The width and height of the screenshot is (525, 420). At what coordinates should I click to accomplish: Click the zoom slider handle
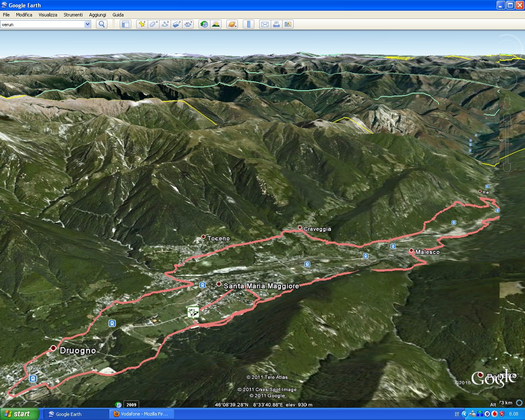click(x=507, y=142)
